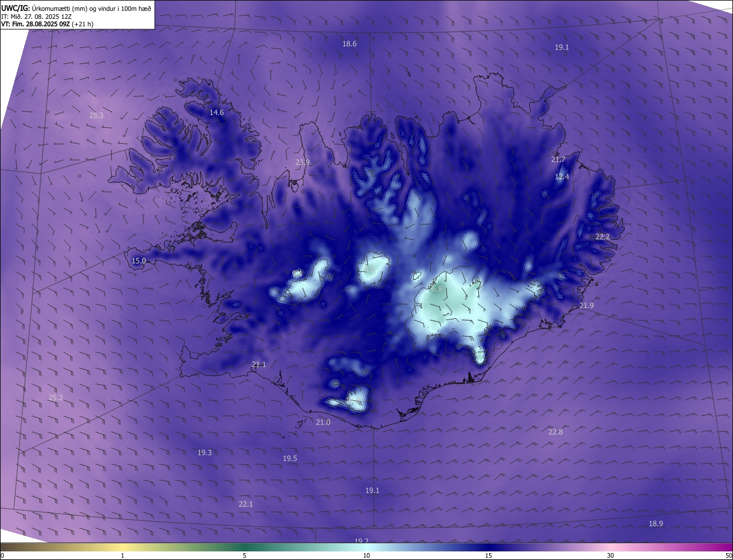Viewport: 733px width, 560px height.
Task: Click the 15.0 value at Snæfellsnes tip
Action: 139,261
